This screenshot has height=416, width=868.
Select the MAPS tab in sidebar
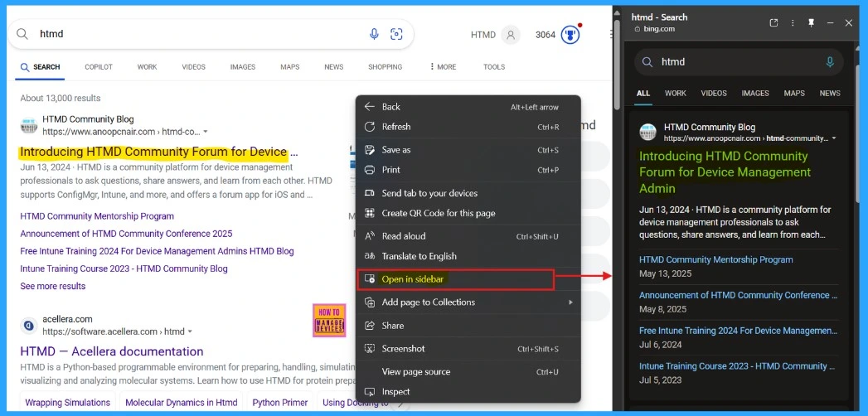tap(794, 94)
